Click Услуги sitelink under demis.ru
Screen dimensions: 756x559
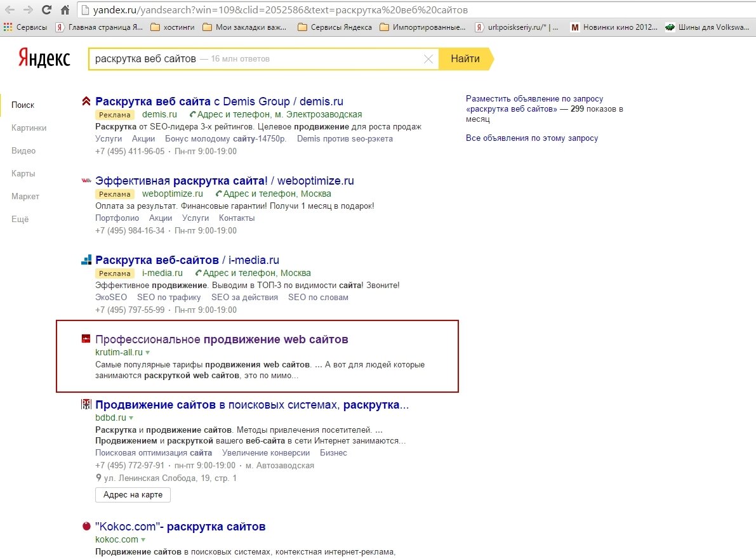click(x=109, y=139)
